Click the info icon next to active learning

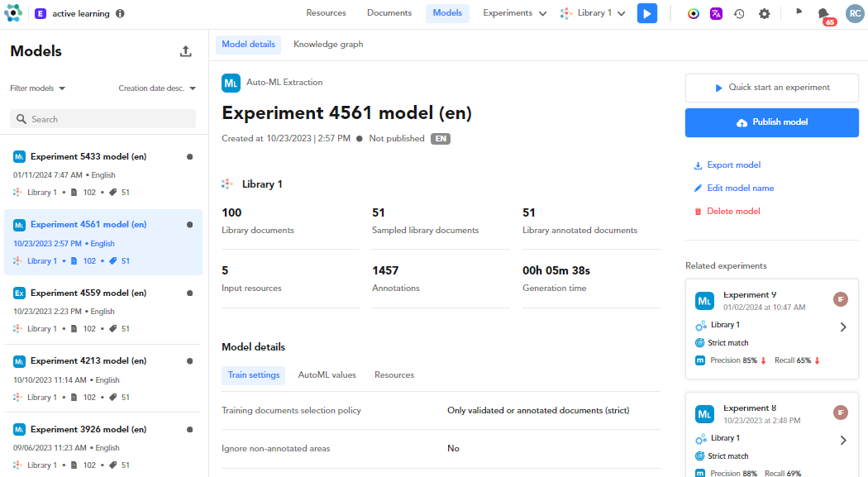(121, 13)
